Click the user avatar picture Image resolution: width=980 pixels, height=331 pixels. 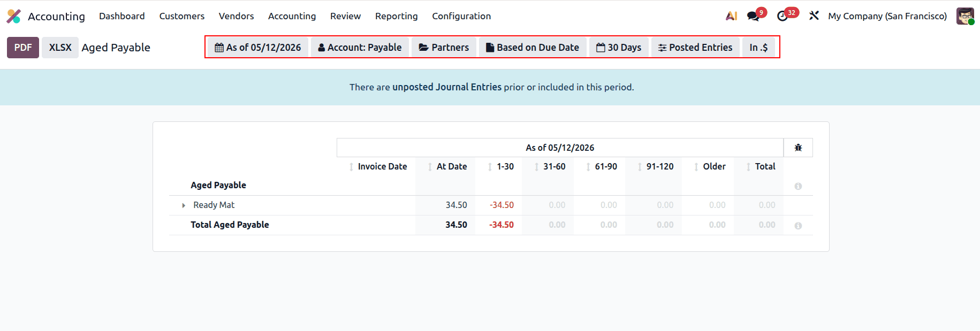pos(965,16)
